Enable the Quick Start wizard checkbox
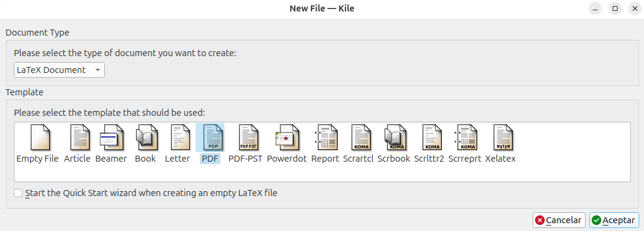644x231 pixels. point(18,193)
